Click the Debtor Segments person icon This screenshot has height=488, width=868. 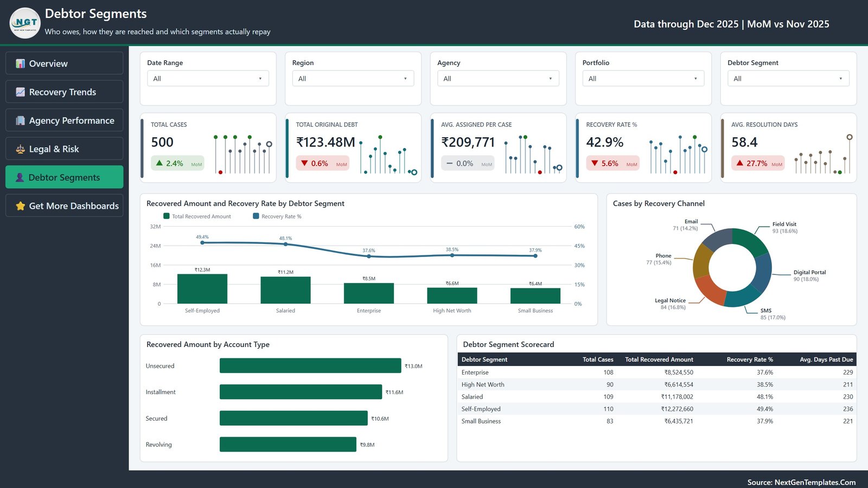coord(20,177)
